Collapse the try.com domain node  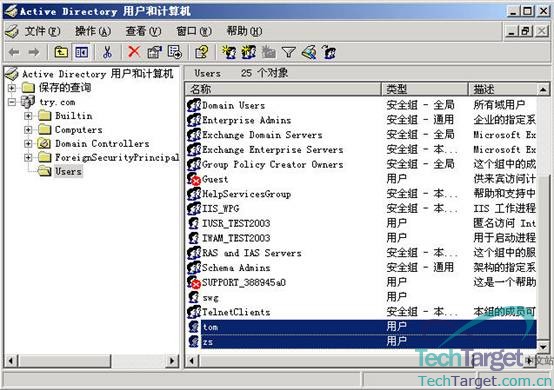(x=12, y=102)
